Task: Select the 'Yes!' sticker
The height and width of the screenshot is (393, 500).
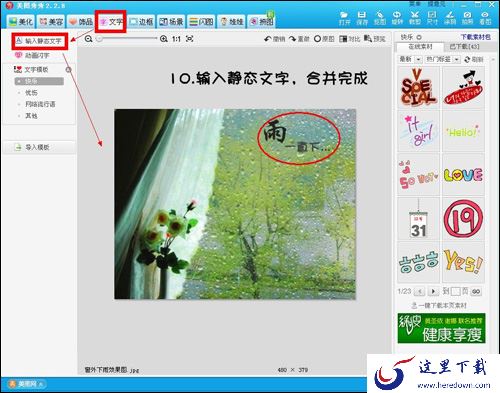Action: click(x=463, y=262)
